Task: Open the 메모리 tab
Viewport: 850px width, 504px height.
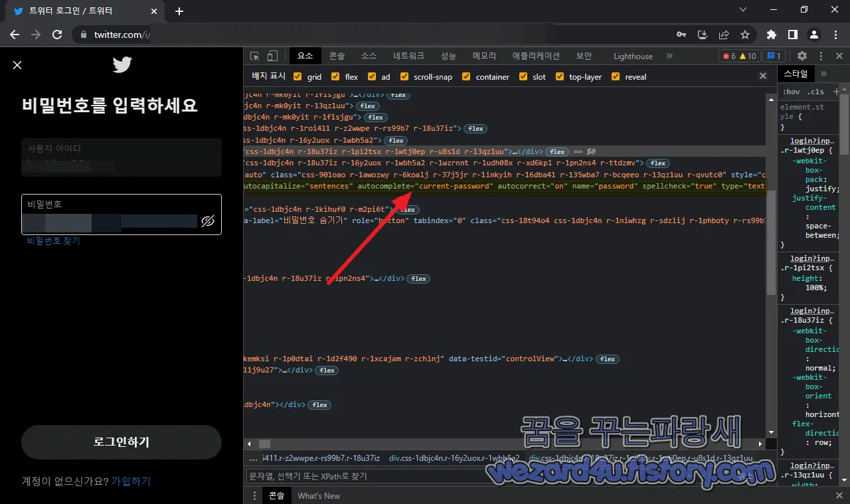Action: tap(485, 56)
